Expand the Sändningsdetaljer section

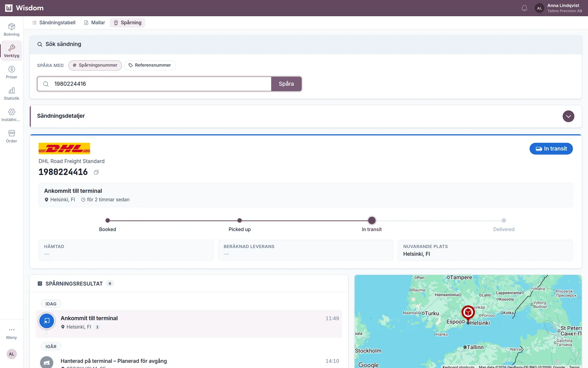click(568, 116)
